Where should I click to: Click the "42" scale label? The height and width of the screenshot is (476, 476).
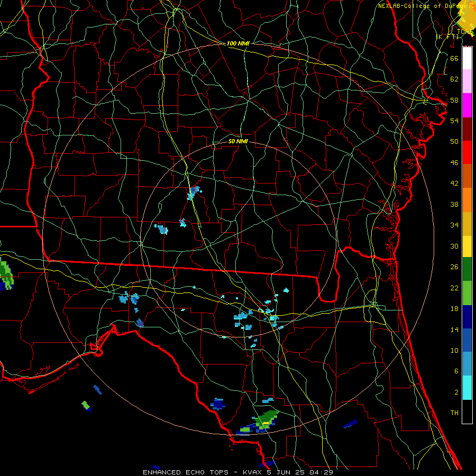454,184
